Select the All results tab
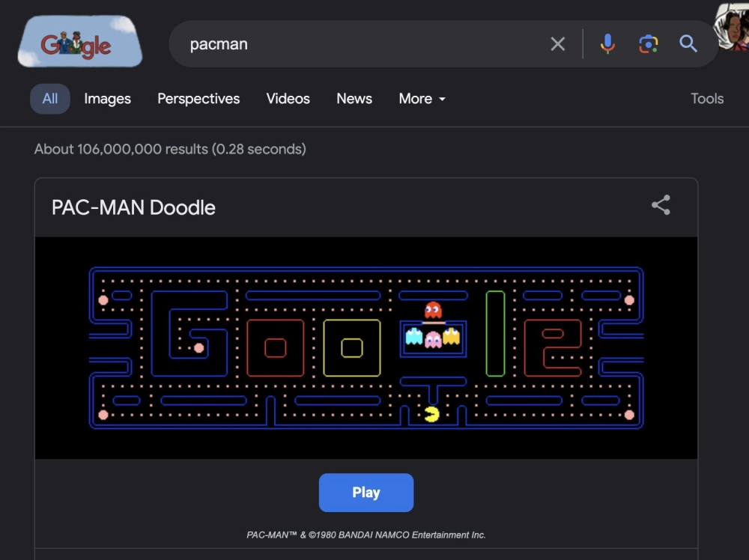This screenshot has height=560, width=749. click(50, 99)
